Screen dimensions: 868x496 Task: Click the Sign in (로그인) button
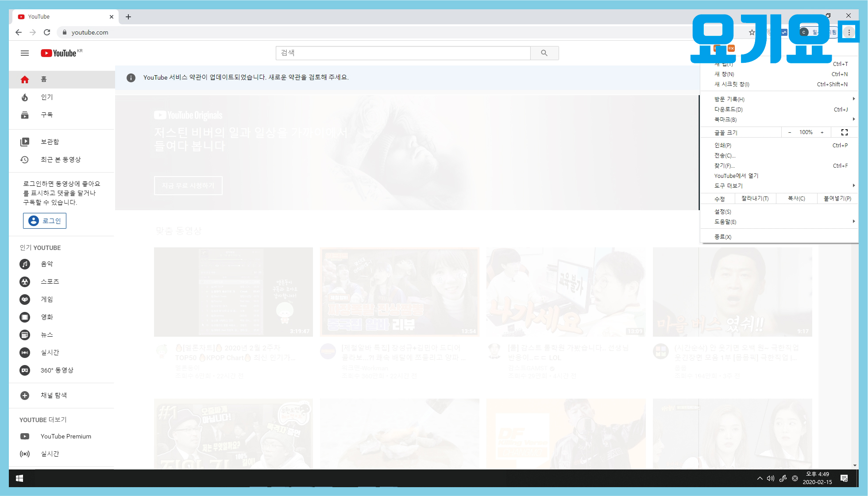(45, 221)
